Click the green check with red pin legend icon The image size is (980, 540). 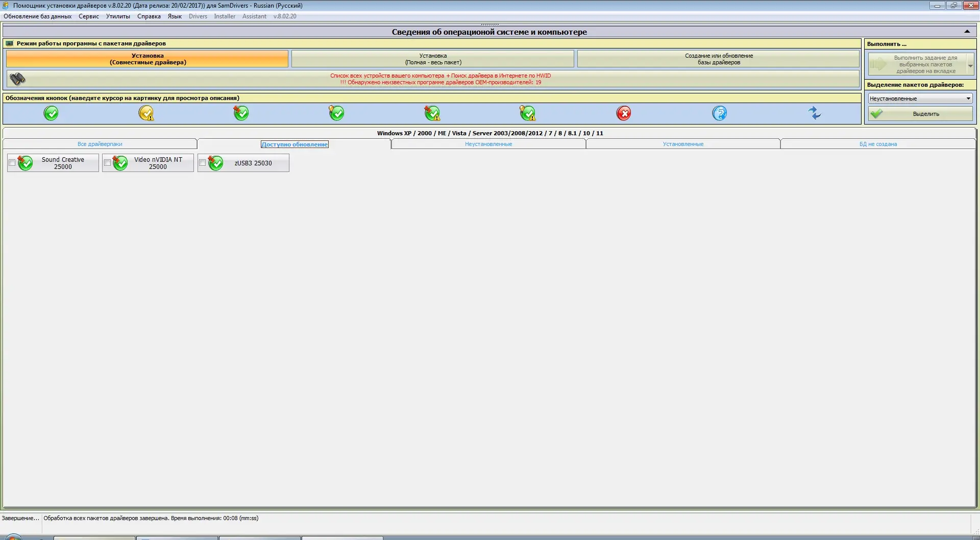pyautogui.click(x=241, y=113)
